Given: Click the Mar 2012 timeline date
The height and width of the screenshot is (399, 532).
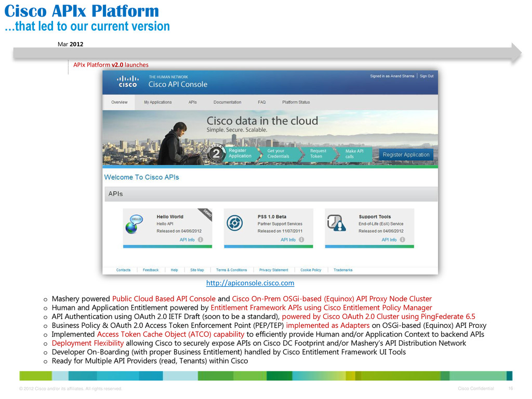Looking at the screenshot, I should click(70, 44).
